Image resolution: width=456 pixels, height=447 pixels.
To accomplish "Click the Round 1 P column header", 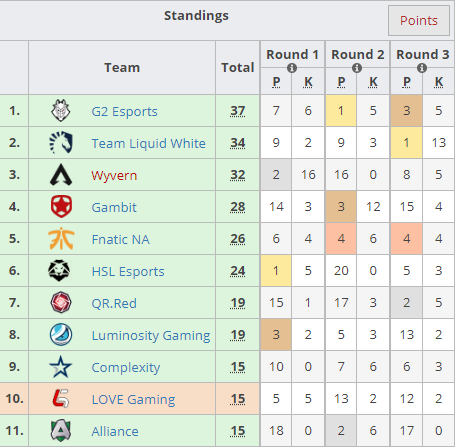I will click(276, 82).
